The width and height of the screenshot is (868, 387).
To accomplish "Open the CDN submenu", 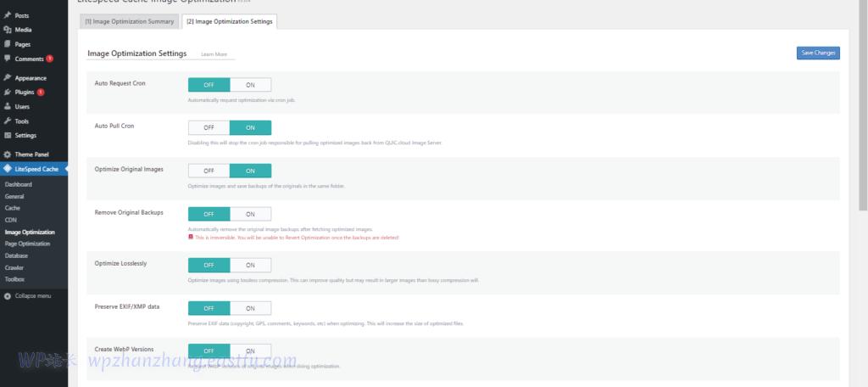I will [10, 220].
